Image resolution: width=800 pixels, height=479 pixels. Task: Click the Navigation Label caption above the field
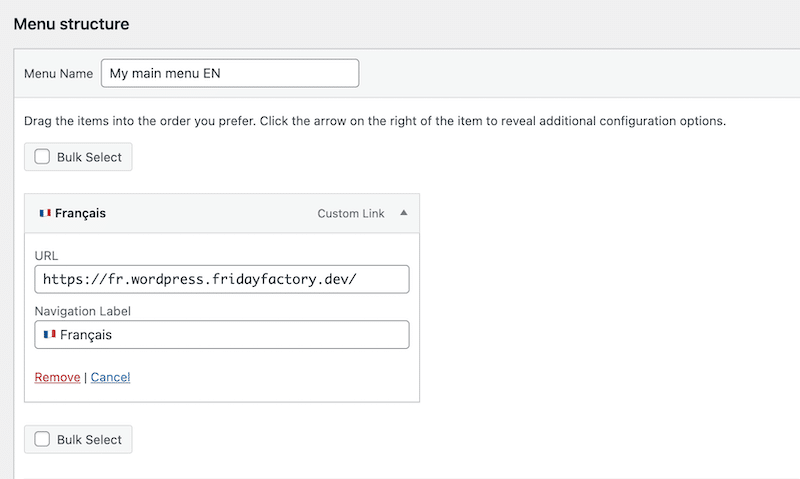click(x=83, y=311)
